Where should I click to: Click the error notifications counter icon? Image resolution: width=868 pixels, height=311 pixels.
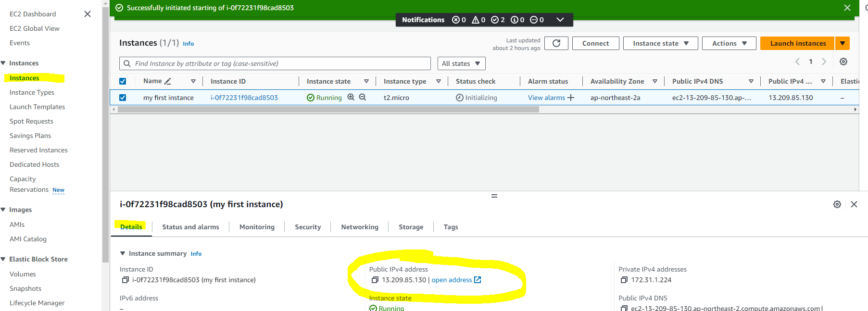pos(456,20)
